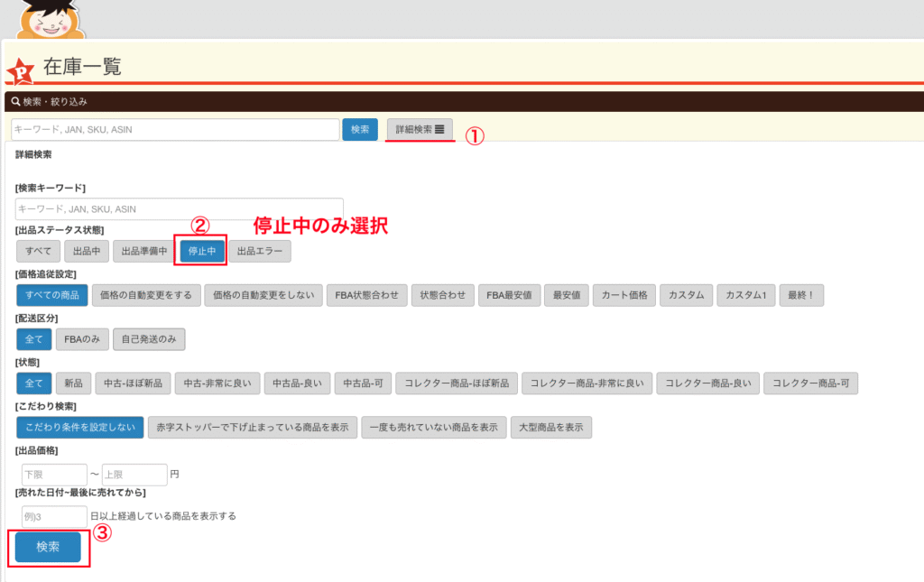
Task: Pick the FBAのみ shipping category
Action: tap(82, 339)
